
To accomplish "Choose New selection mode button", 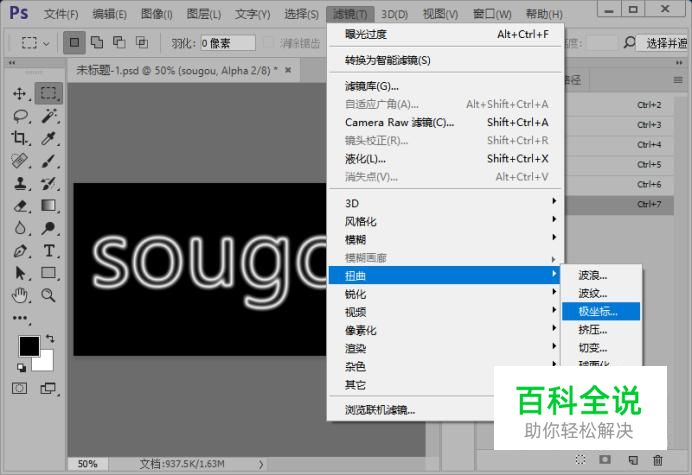I will (74, 42).
